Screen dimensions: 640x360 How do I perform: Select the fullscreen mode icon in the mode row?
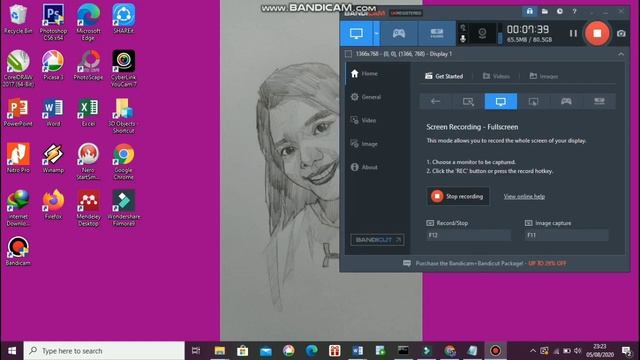point(501,101)
